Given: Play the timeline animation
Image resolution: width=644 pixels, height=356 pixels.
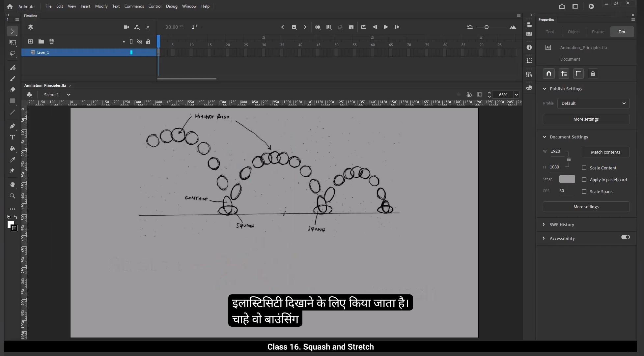Looking at the screenshot, I should pyautogui.click(x=386, y=27).
